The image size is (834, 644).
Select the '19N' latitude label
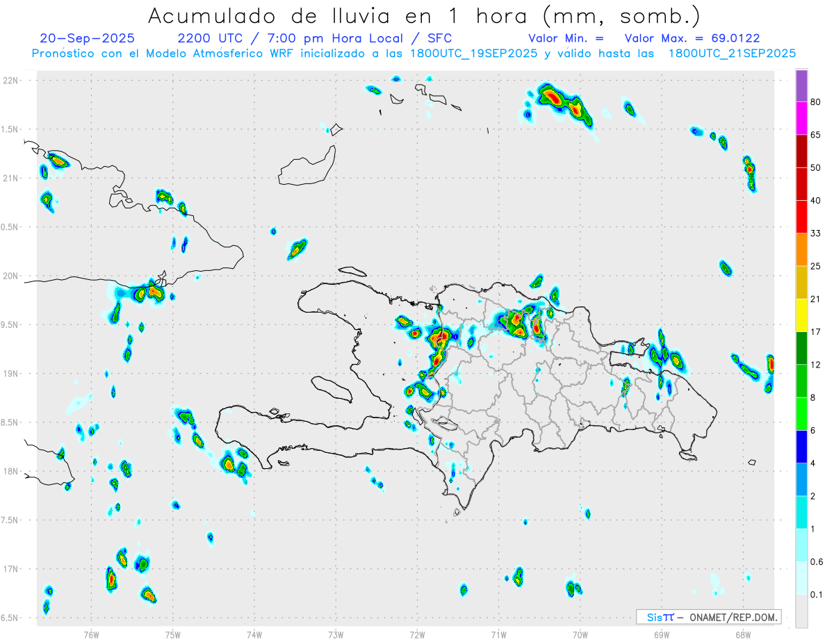point(10,374)
